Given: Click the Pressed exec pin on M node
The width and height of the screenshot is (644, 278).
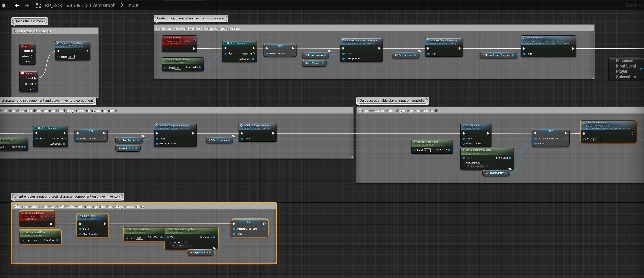Looking at the screenshot, I should pos(32,51).
